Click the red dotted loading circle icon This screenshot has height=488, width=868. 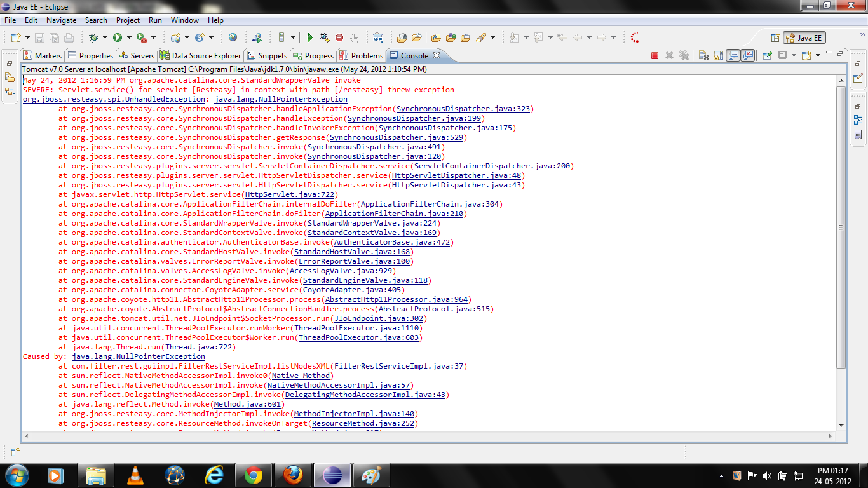click(x=635, y=37)
